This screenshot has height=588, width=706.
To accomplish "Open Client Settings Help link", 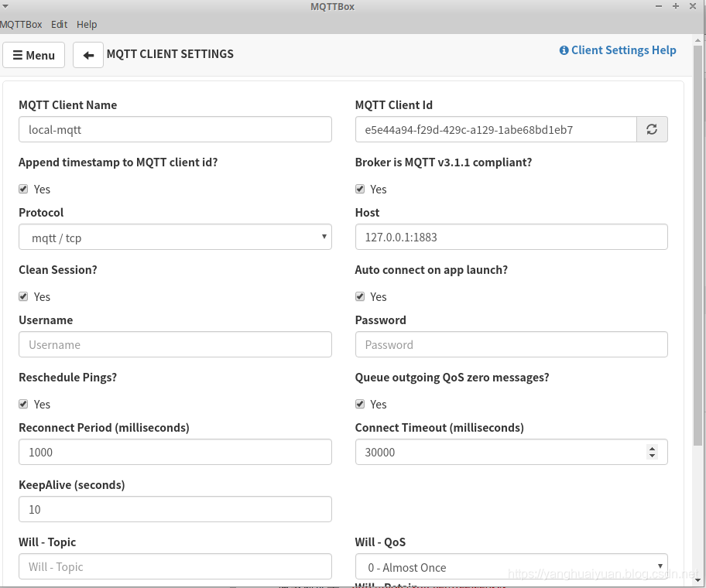I will point(618,50).
